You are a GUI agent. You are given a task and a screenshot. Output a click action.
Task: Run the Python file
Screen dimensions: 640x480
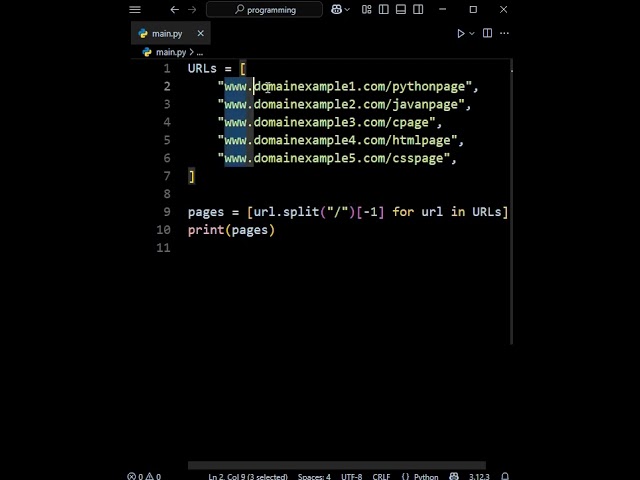point(461,33)
